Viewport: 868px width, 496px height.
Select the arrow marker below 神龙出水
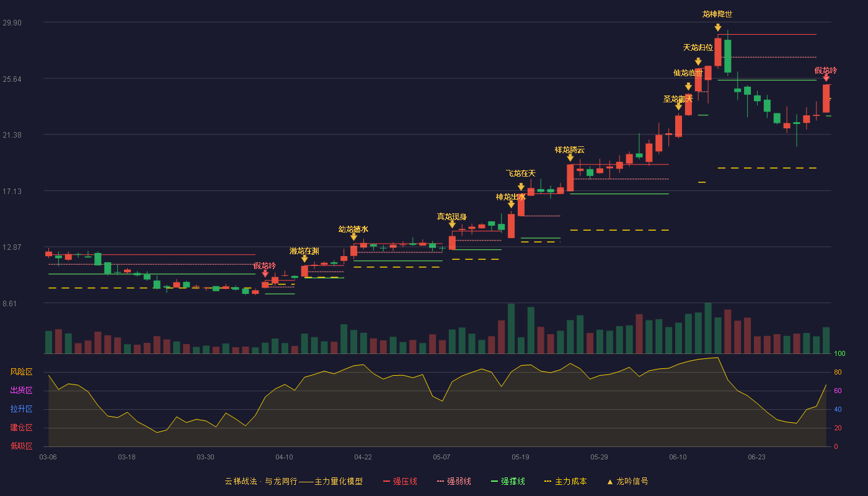[511, 204]
